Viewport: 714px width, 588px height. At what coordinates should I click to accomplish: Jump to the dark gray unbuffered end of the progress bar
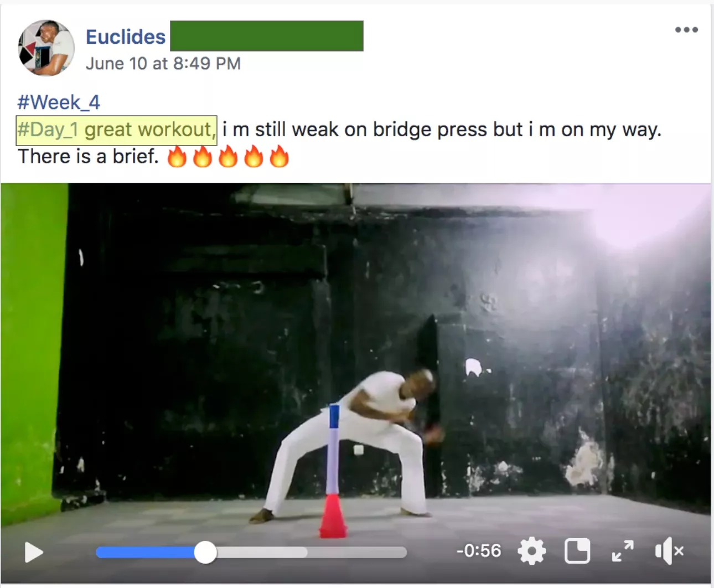pos(357,552)
